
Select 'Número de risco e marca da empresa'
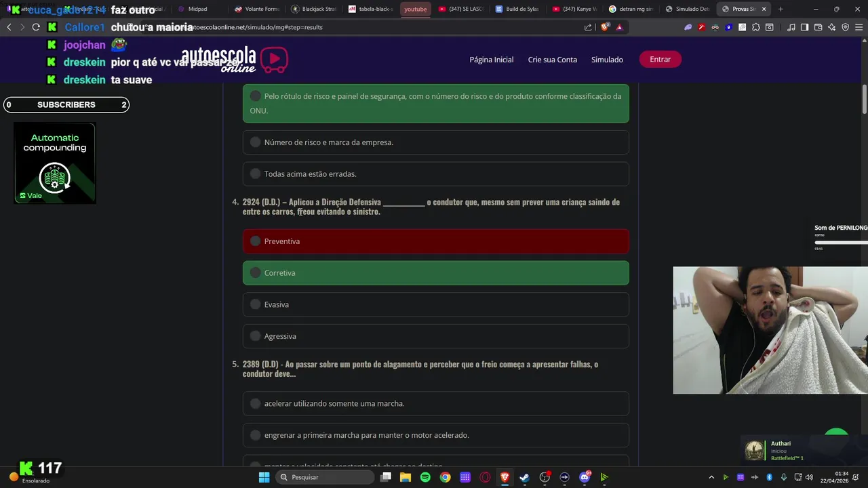pos(435,142)
